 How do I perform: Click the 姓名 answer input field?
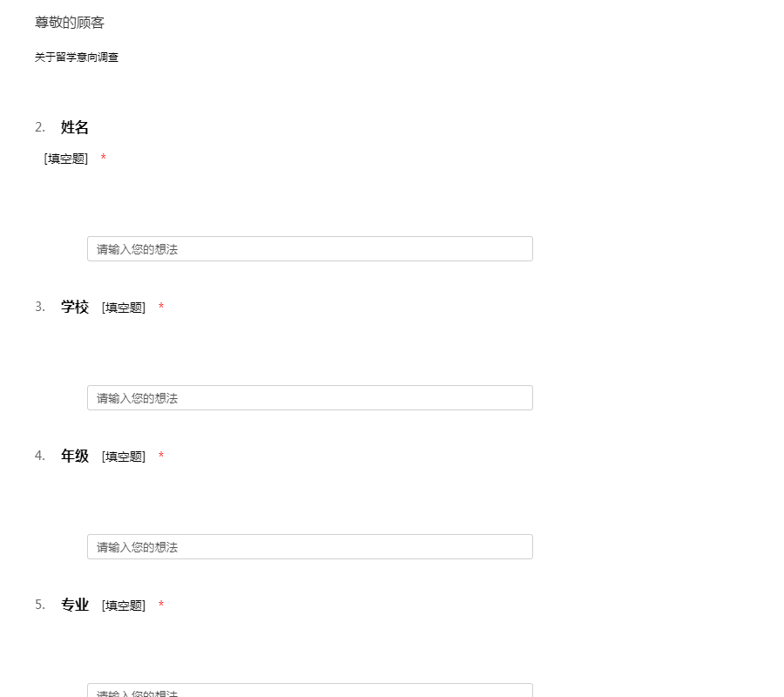[310, 248]
